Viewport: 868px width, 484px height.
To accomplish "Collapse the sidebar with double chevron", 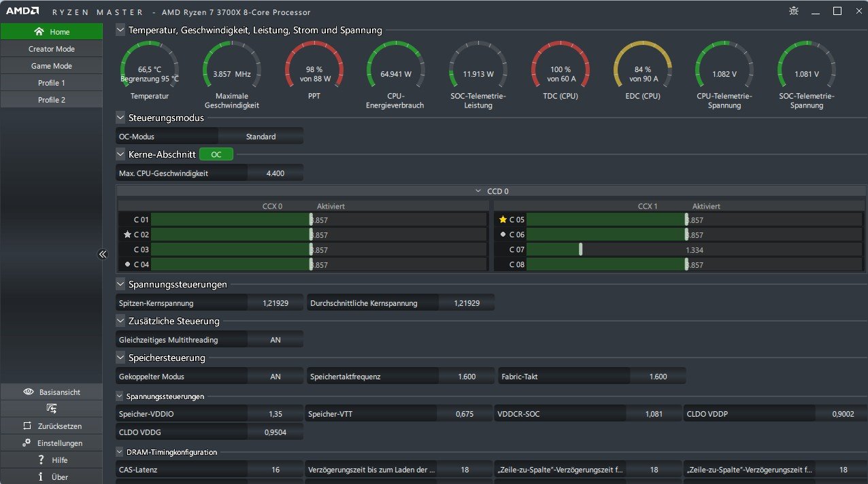I will [x=103, y=254].
